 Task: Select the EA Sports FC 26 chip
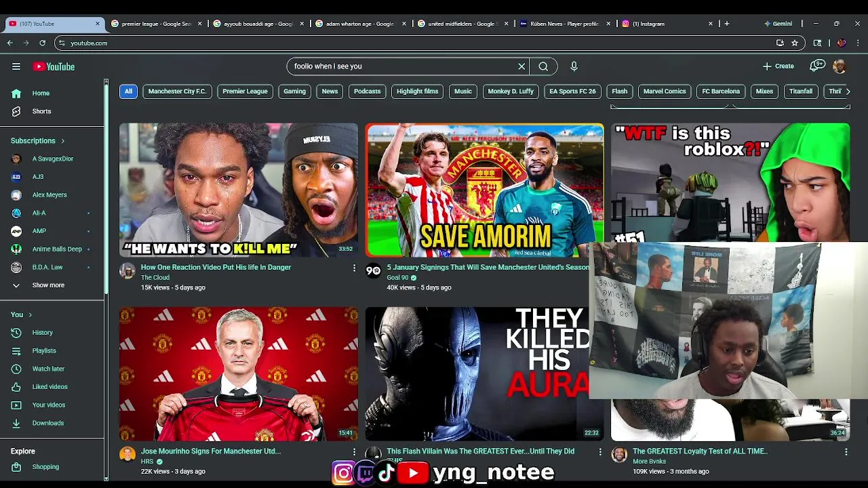572,91
